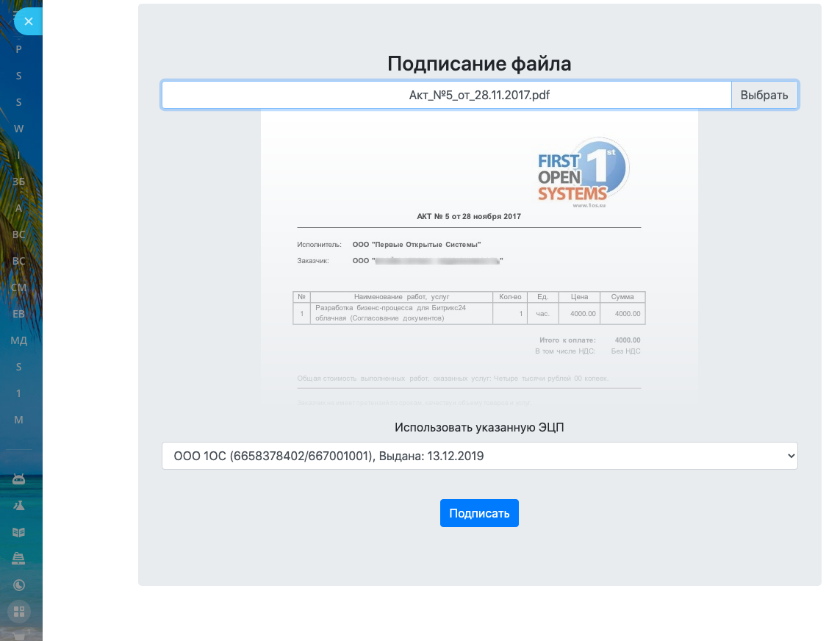This screenshot has height=641, width=840.
Task: Click file field showing Акт_№5_от_28.11.2017.pdf
Action: pyautogui.click(x=447, y=95)
